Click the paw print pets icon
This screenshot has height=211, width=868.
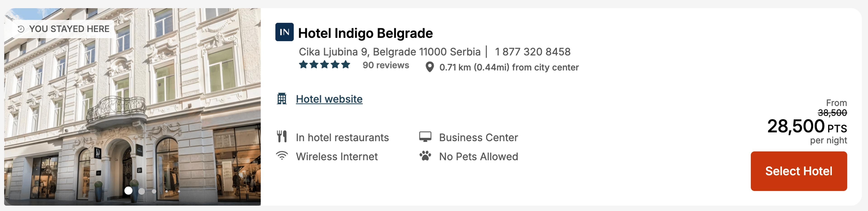click(425, 155)
